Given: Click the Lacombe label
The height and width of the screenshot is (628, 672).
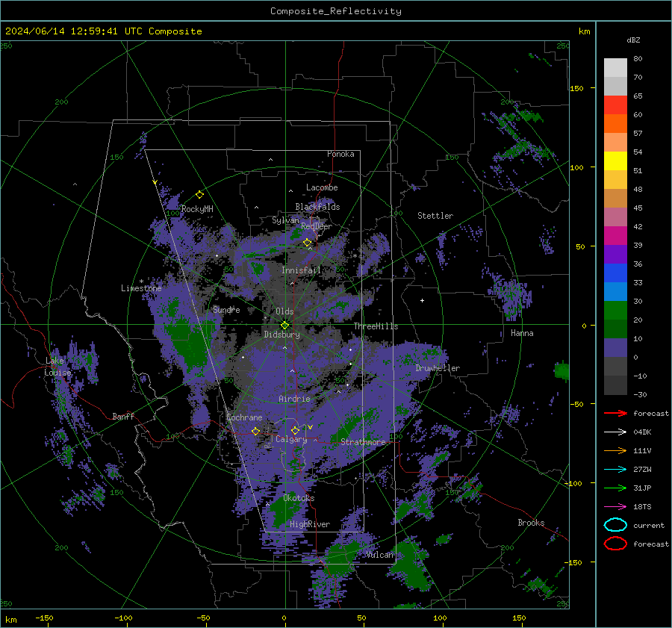Looking at the screenshot, I should click(322, 187).
